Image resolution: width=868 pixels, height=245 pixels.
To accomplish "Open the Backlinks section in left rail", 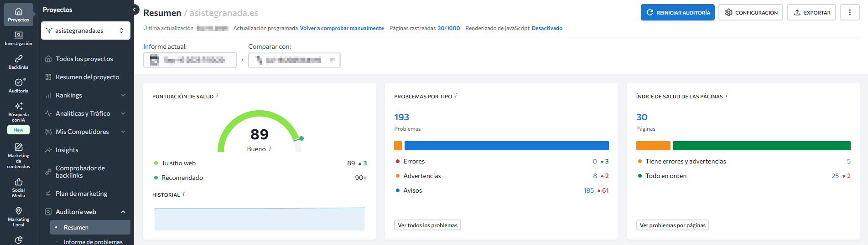I will tap(18, 62).
